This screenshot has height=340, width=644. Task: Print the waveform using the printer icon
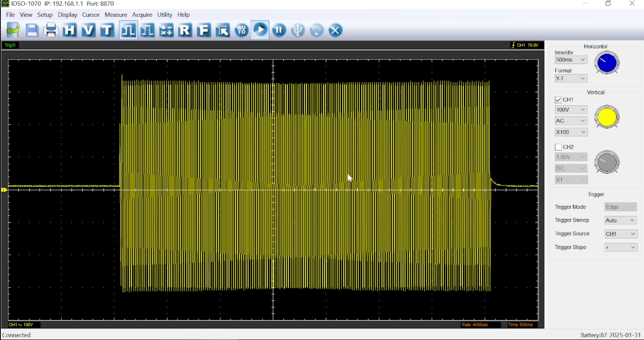(51, 30)
